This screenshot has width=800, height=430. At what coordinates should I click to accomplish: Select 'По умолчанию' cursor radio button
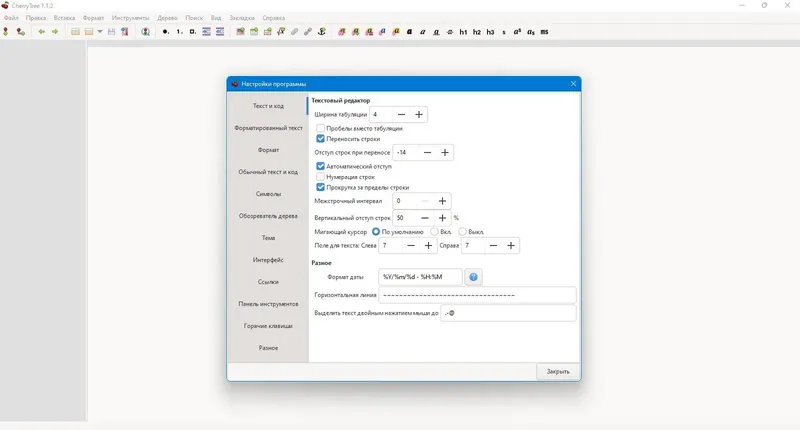click(x=376, y=232)
